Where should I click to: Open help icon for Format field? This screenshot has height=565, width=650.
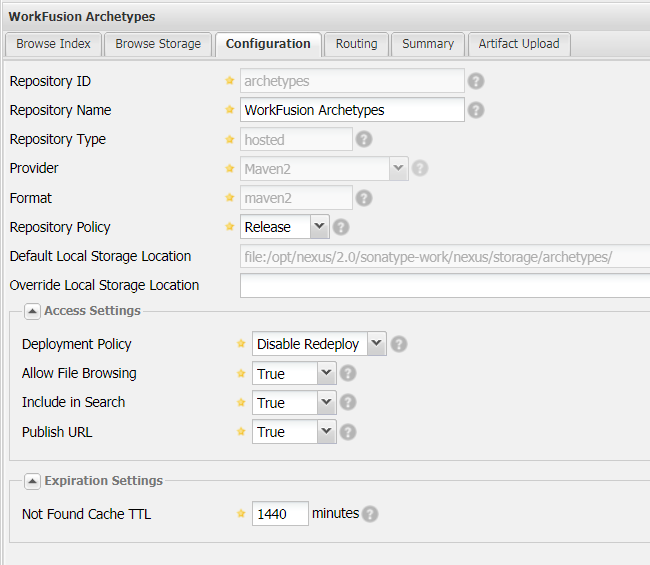(364, 198)
